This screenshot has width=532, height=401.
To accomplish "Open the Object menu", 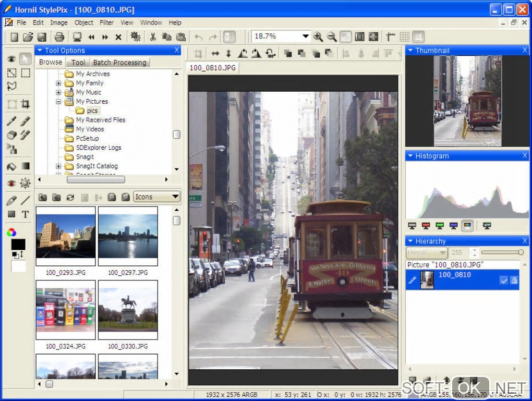I will pyautogui.click(x=84, y=22).
